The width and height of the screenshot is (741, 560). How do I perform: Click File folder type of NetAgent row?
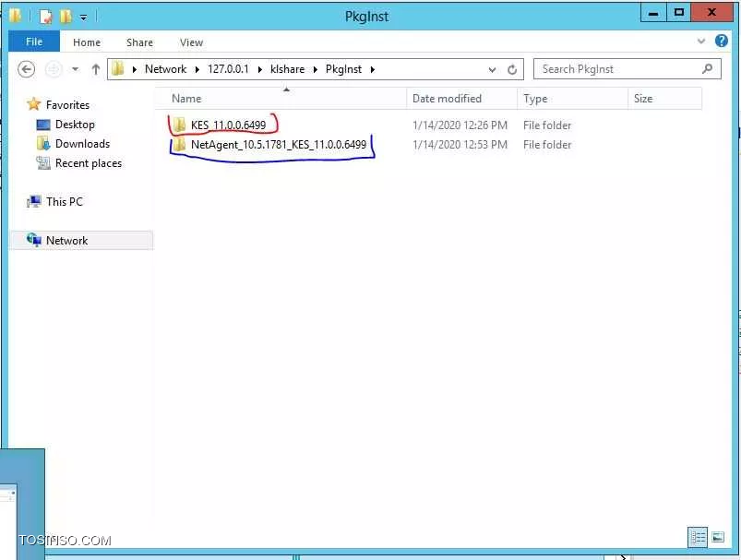[547, 145]
